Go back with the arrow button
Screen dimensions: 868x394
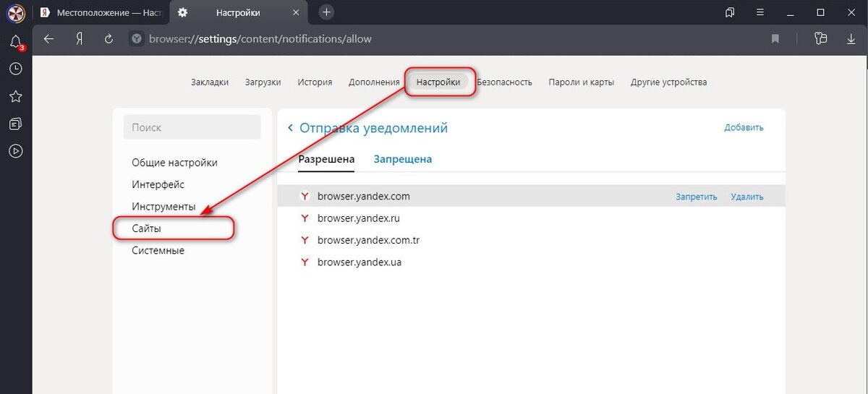pos(49,39)
